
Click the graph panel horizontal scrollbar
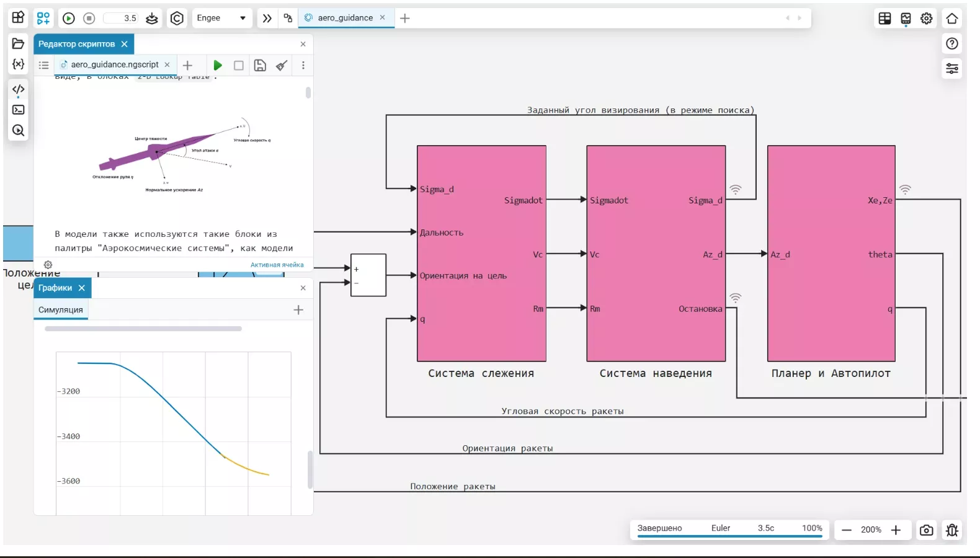pos(143,329)
